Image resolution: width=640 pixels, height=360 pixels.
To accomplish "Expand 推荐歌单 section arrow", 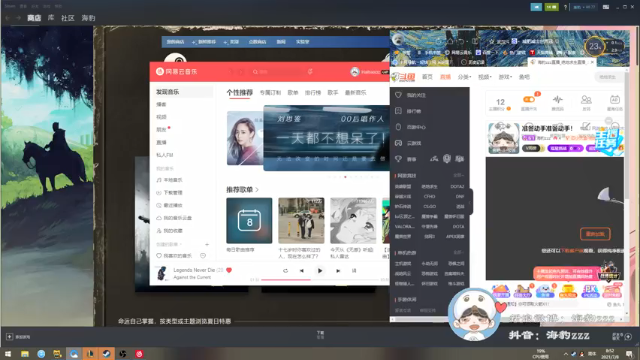I will [x=257, y=190].
